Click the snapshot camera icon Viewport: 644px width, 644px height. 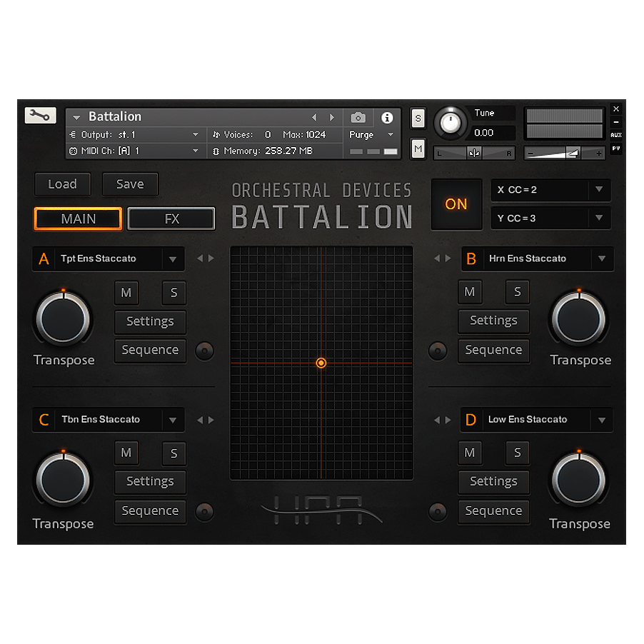pos(358,117)
